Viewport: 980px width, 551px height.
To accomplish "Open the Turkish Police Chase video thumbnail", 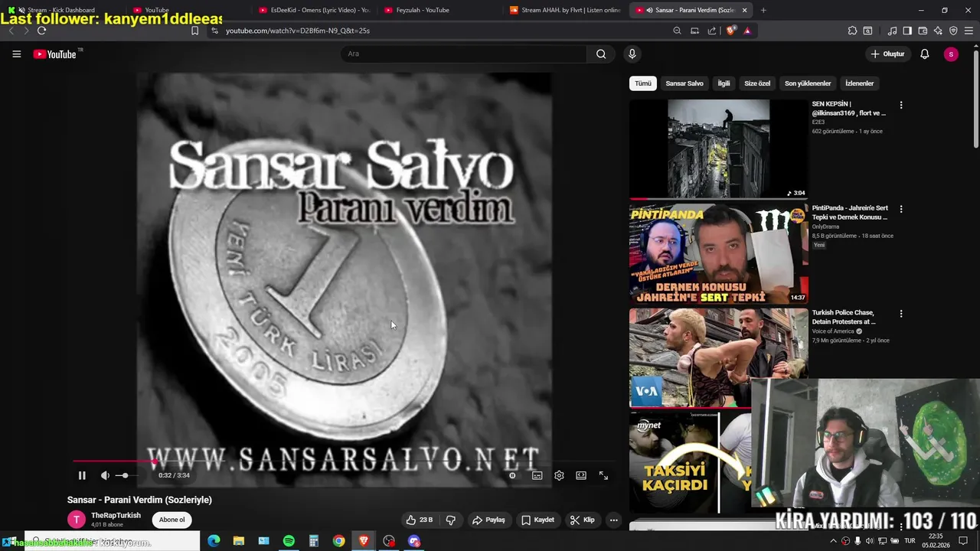I will [718, 357].
